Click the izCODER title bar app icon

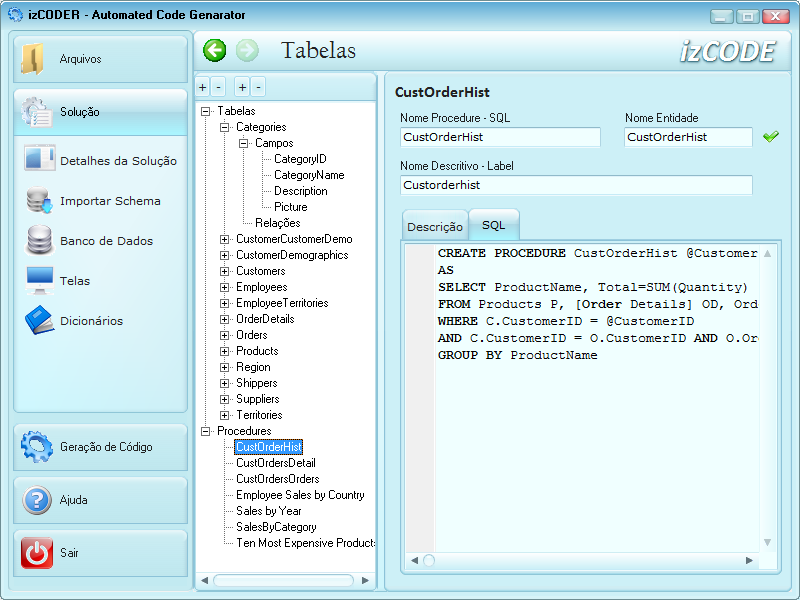[15, 14]
